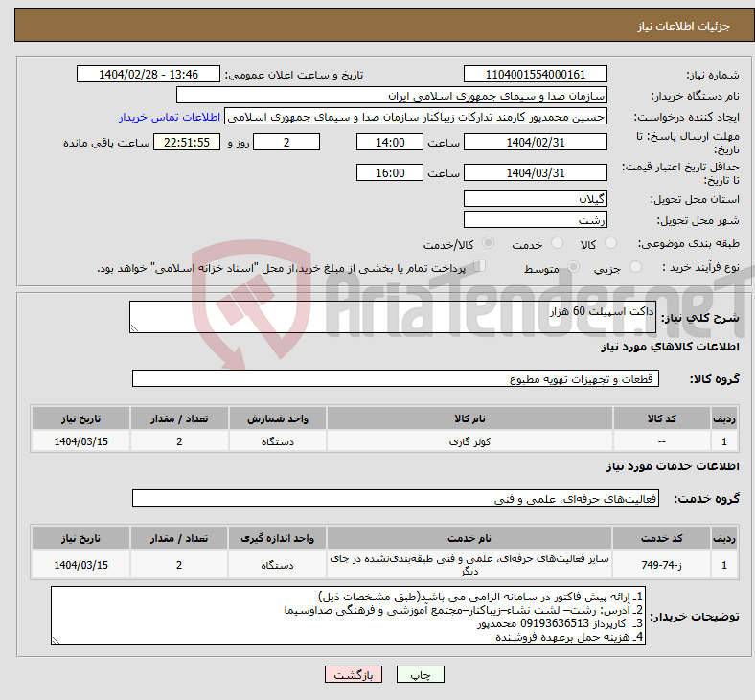Click the service name سایر فعالیت‌های حرفه‌ای cell
Viewport: 755px width, 700px height.
coord(469,564)
